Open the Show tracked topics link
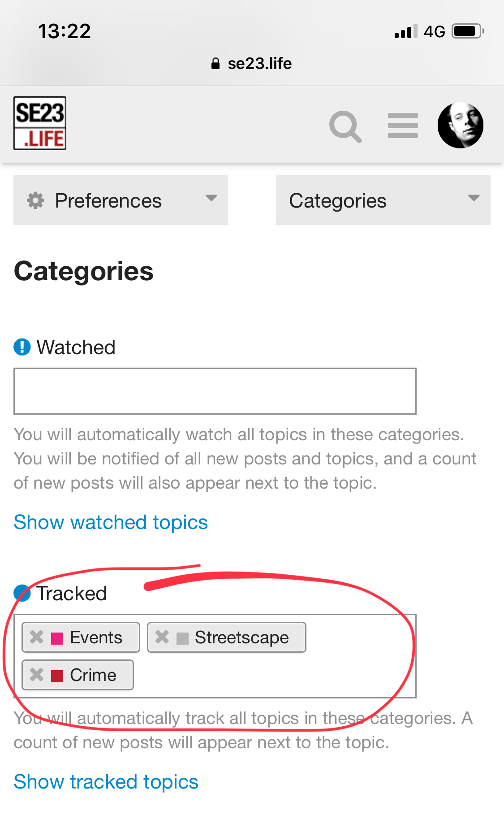The image size is (504, 828). click(106, 782)
